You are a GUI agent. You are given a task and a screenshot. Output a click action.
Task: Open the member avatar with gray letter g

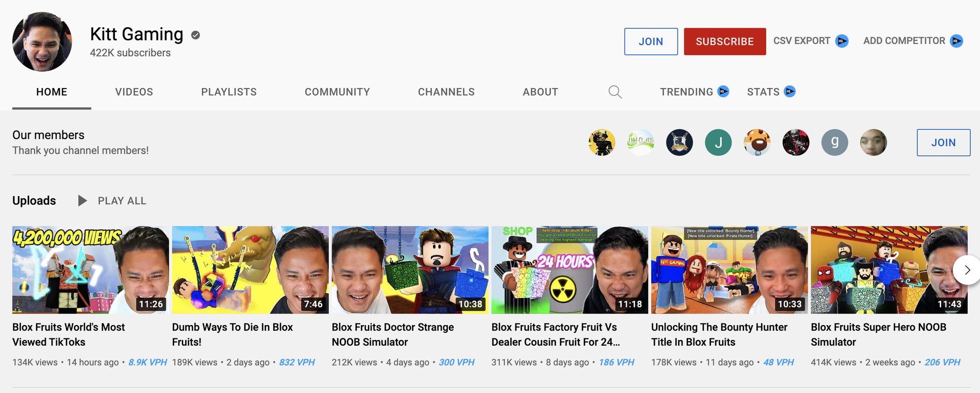tap(835, 142)
